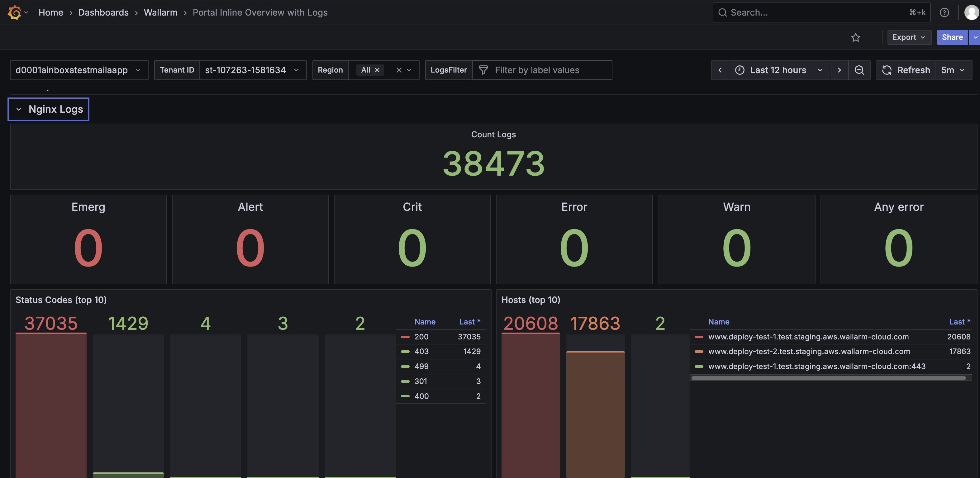This screenshot has width=980, height=478.
Task: Click the zoom out time range icon
Action: point(859,70)
